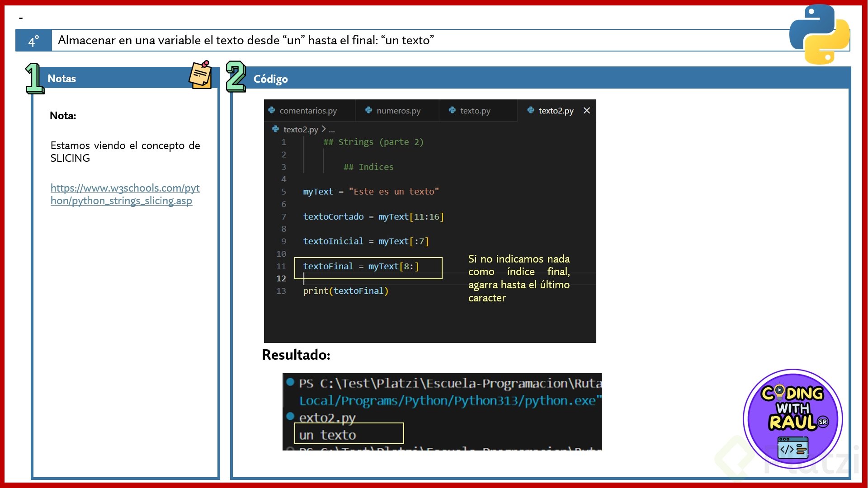Close the texto2.py tab
The height and width of the screenshot is (488, 868).
[x=586, y=111]
